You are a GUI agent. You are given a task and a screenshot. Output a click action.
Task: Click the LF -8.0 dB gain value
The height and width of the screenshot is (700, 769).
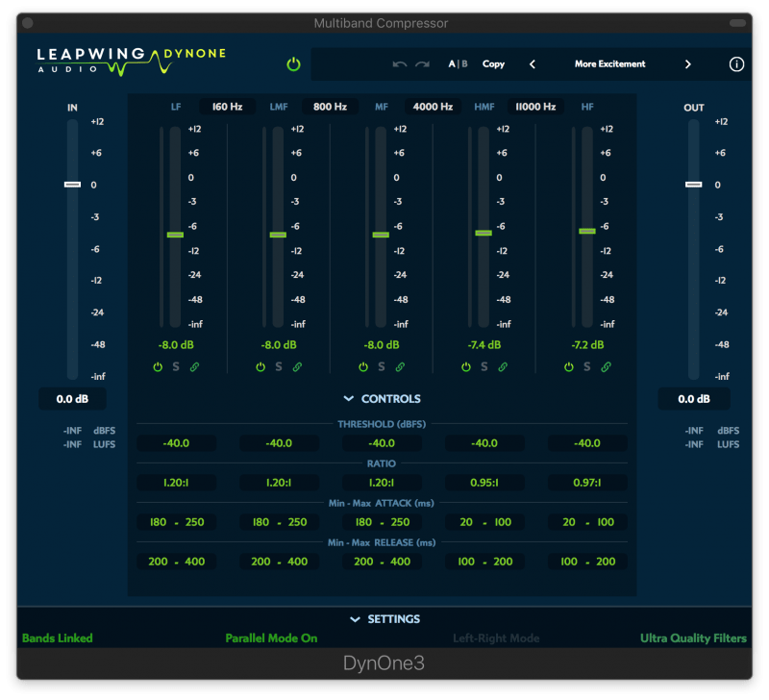coord(176,345)
